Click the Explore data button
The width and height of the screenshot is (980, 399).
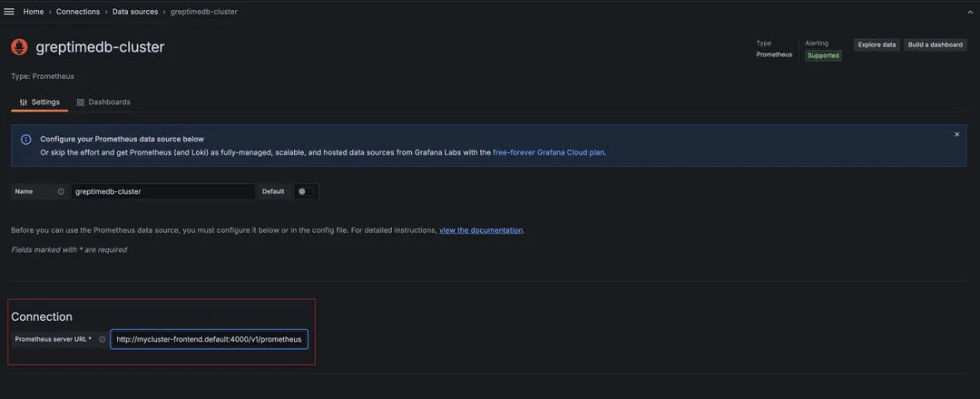pyautogui.click(x=877, y=45)
